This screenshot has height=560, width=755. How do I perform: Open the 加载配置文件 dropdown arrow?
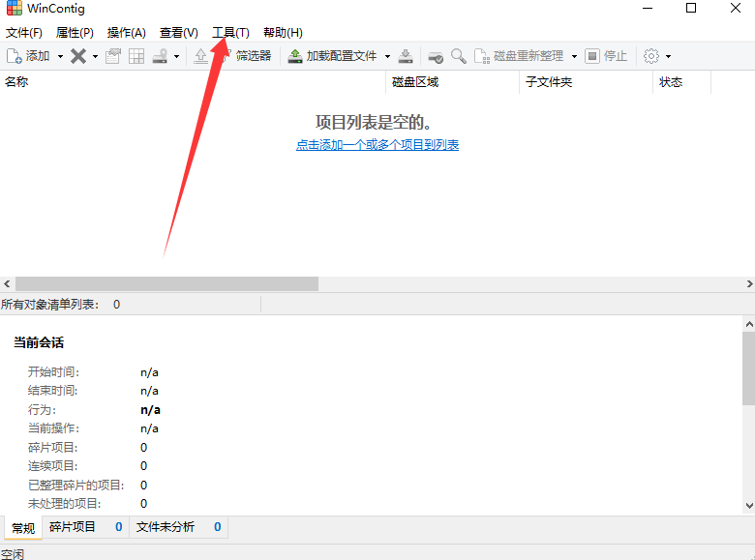point(387,56)
